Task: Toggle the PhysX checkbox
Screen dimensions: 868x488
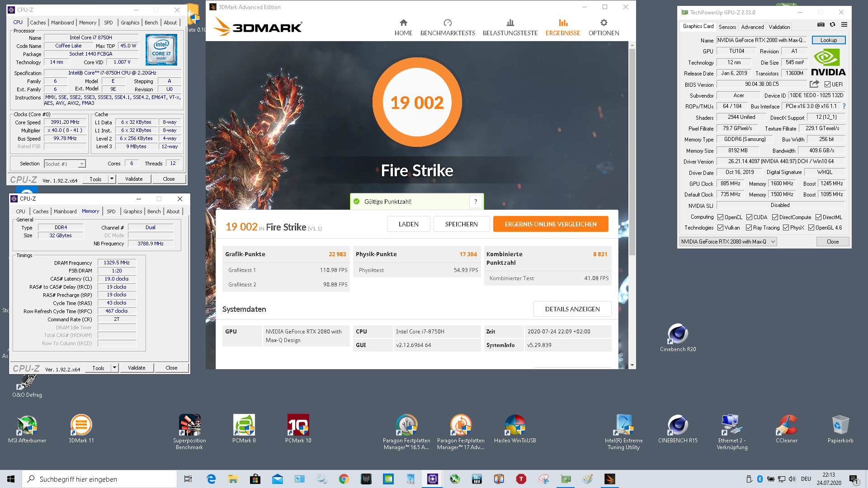Action: [x=786, y=228]
